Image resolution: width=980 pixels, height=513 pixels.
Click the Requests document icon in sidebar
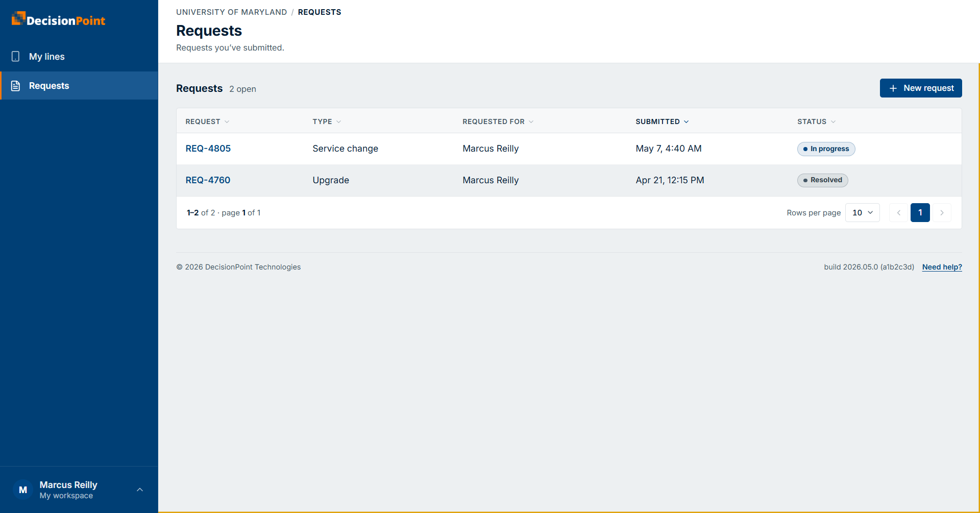pyautogui.click(x=16, y=86)
